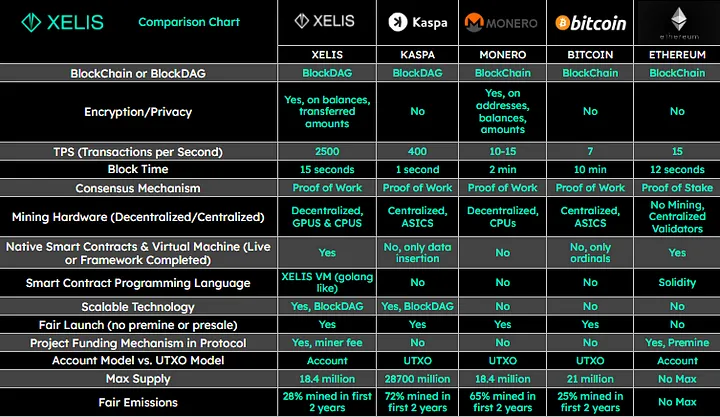
Task: Select the Monero logo
Action: click(499, 22)
